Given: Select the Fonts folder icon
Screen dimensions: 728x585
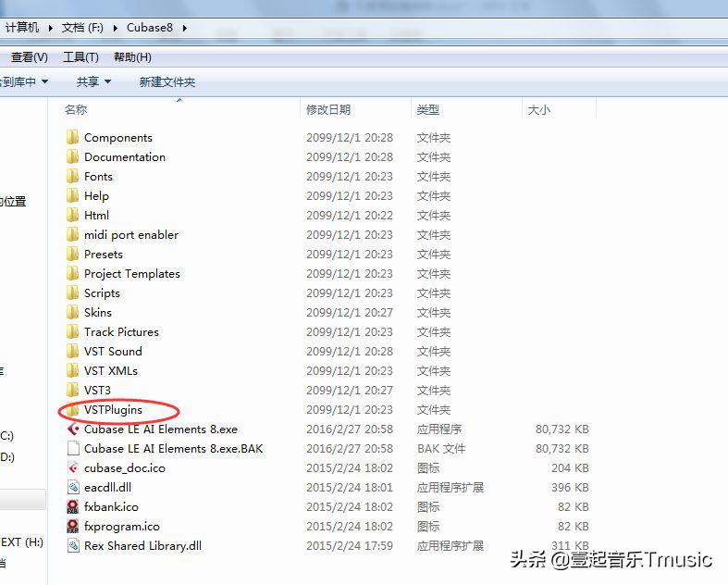Looking at the screenshot, I should tap(72, 177).
